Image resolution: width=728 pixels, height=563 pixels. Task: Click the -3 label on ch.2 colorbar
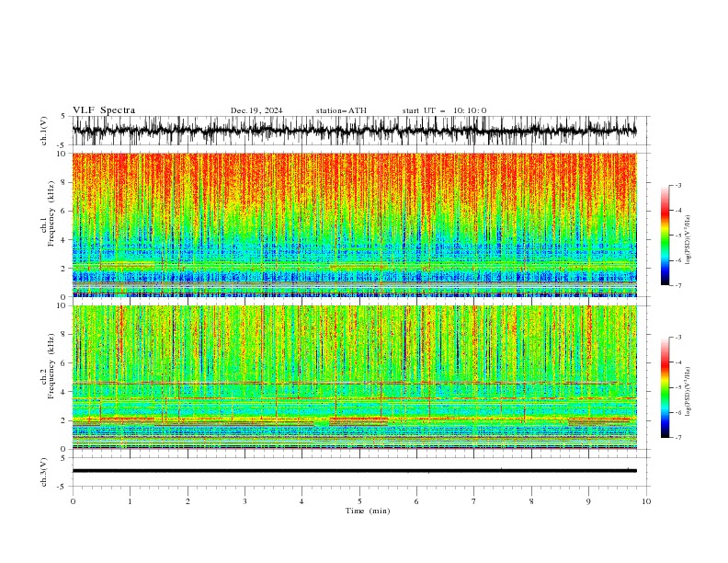click(677, 338)
